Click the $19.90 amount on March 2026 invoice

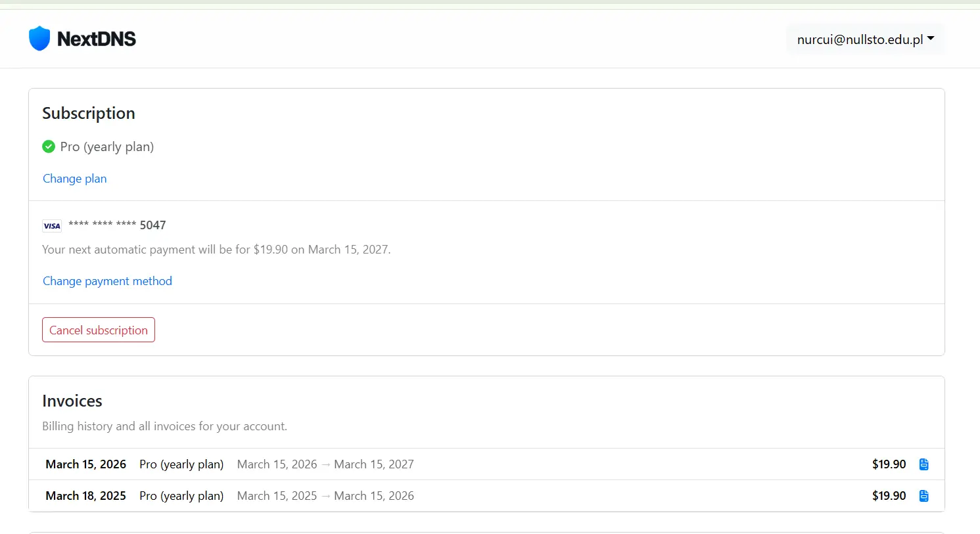point(889,464)
